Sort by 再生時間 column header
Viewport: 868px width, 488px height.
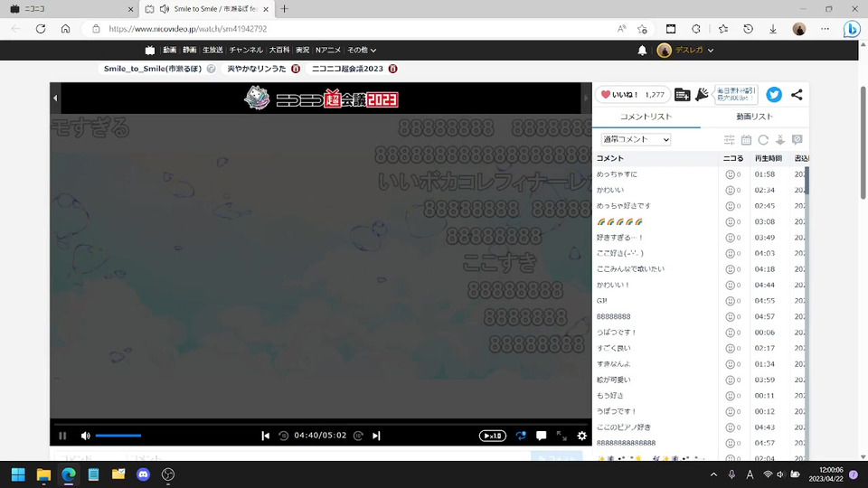[x=769, y=158]
